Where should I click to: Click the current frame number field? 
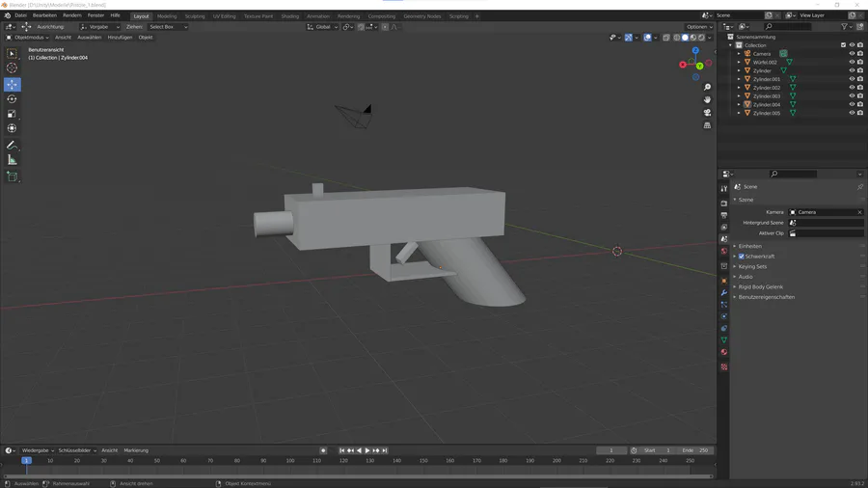pos(611,450)
